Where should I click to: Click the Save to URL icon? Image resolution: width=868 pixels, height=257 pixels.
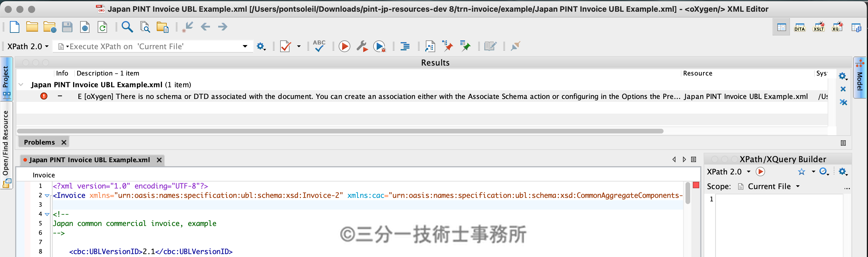tap(85, 27)
